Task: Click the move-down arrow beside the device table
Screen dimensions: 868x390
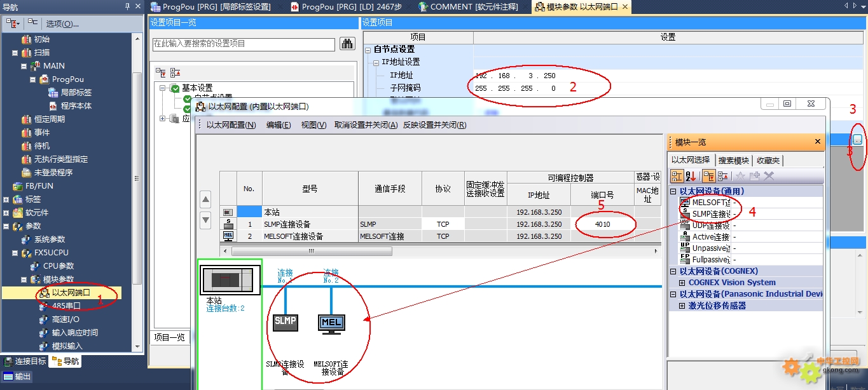Action: tap(205, 220)
